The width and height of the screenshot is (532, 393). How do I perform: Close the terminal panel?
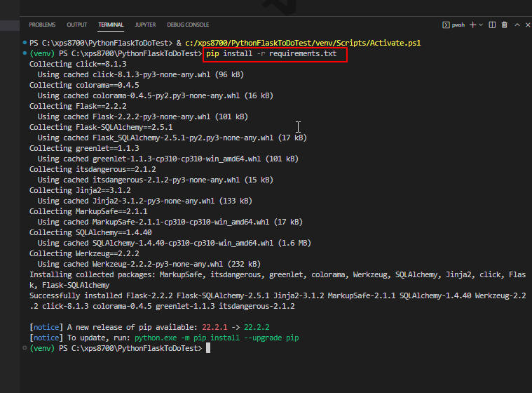pyautogui.click(x=528, y=25)
